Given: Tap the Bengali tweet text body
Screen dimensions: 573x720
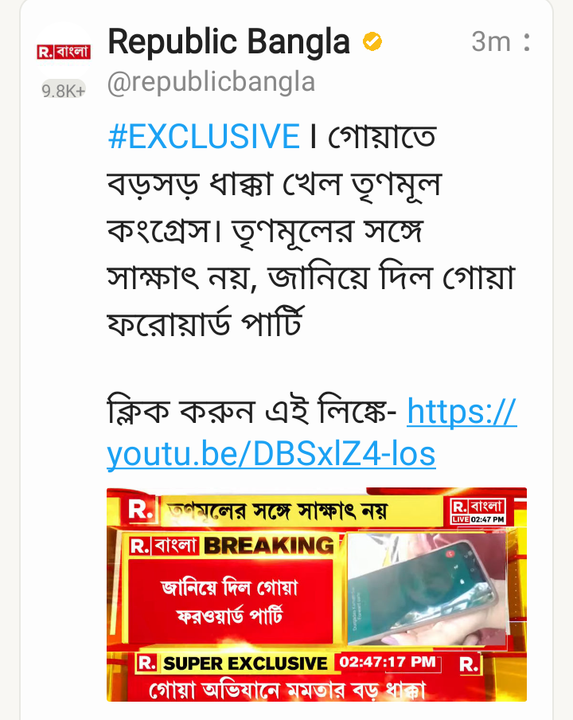Looking at the screenshot, I should 311,230.
